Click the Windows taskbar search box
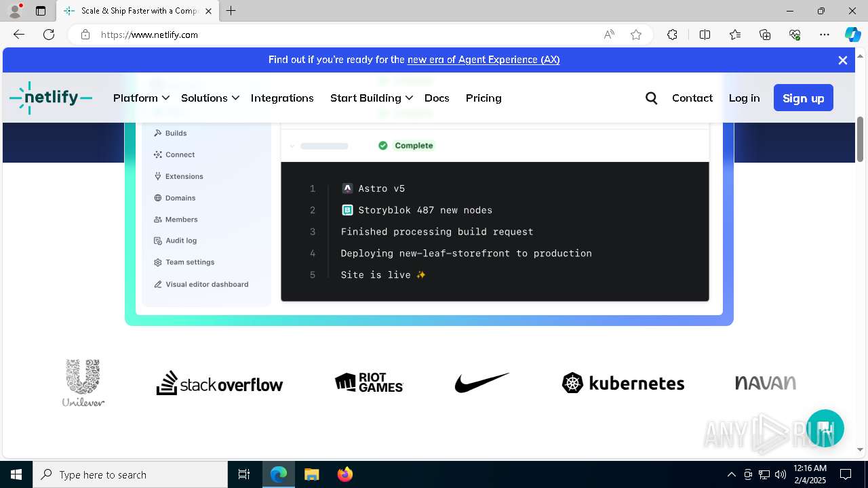Image resolution: width=868 pixels, height=488 pixels. pos(130,474)
